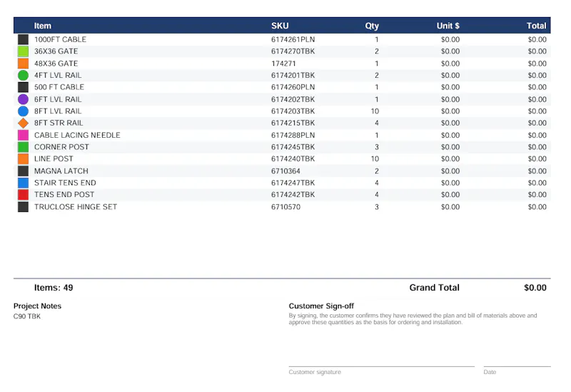Image resolution: width=571 pixels, height=392 pixels.
Task: Click the blue swatch for STAIR TENS END
Action: click(x=23, y=183)
